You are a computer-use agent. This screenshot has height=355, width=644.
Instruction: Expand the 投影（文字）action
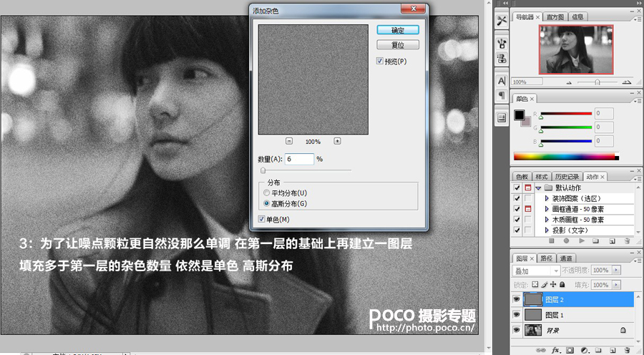click(547, 230)
